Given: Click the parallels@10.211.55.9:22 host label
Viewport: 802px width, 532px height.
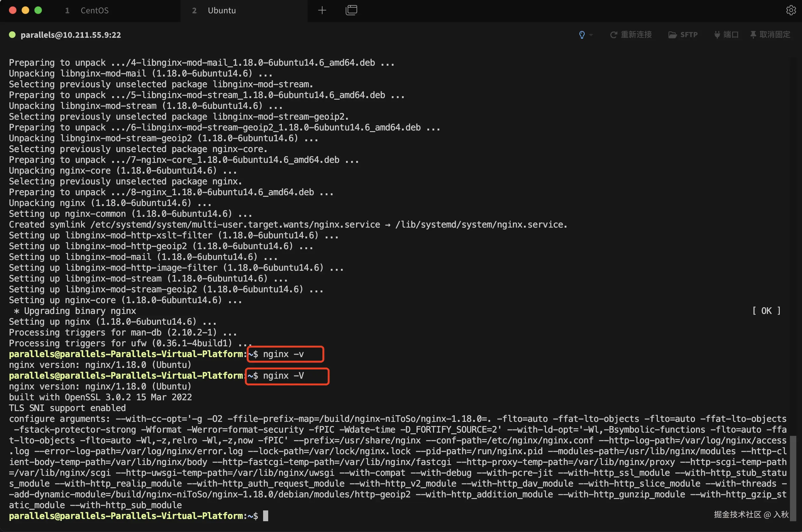Looking at the screenshot, I should (71, 35).
